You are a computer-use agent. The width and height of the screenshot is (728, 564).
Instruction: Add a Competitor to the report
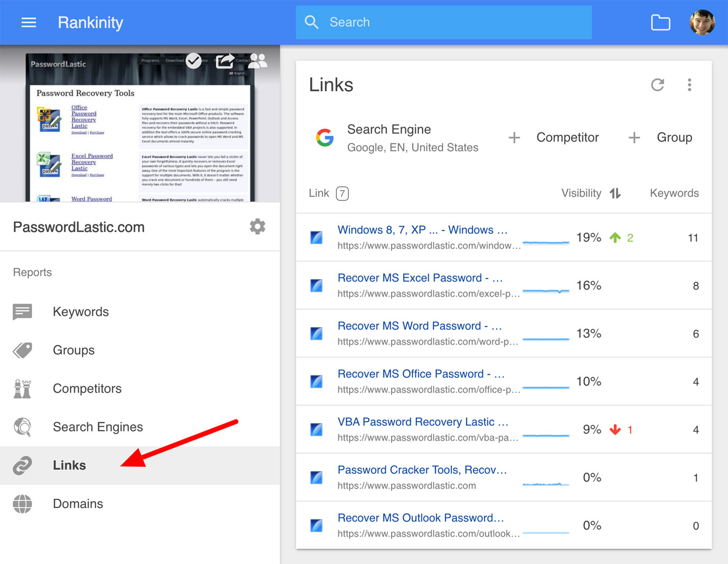[x=554, y=137]
